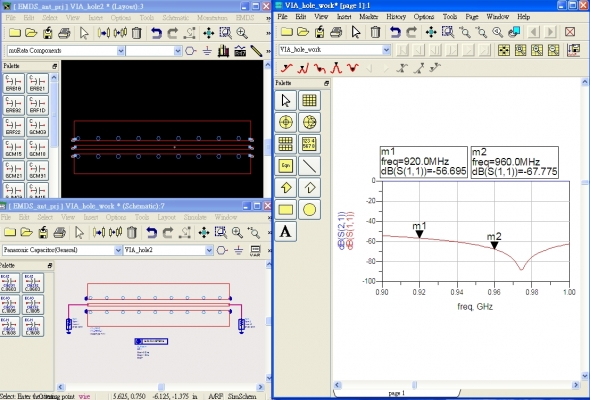Click marker m1 on the S11 plot

(x=419, y=234)
